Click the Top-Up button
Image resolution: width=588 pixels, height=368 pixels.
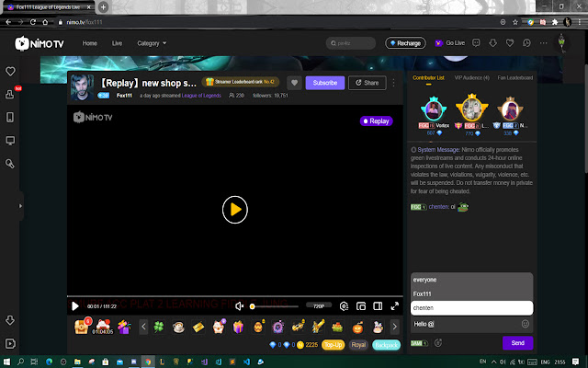click(x=333, y=345)
